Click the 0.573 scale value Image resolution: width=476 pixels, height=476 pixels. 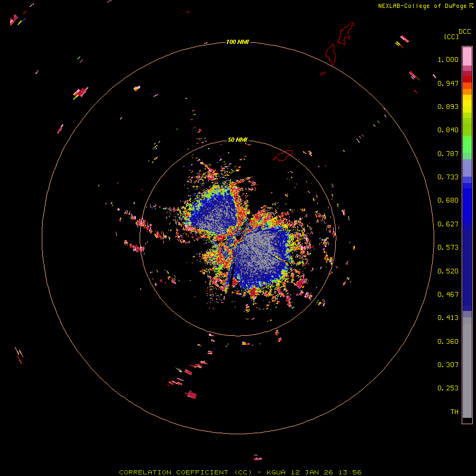pos(448,248)
